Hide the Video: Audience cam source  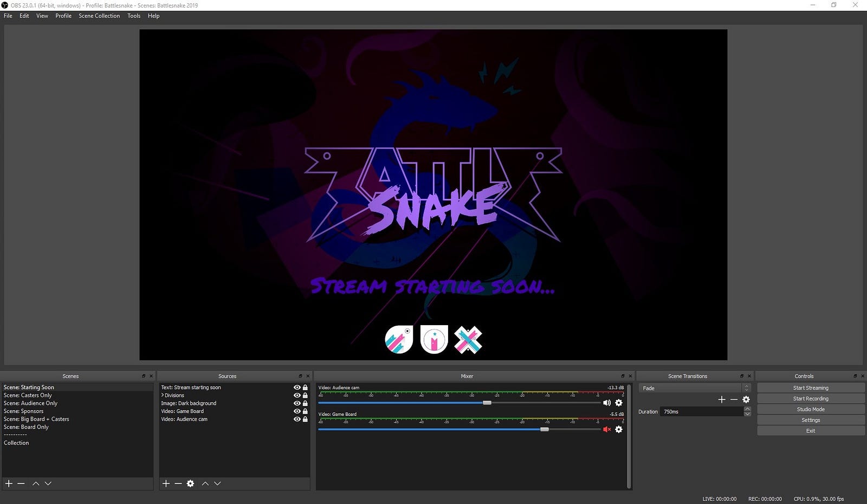pos(297,419)
